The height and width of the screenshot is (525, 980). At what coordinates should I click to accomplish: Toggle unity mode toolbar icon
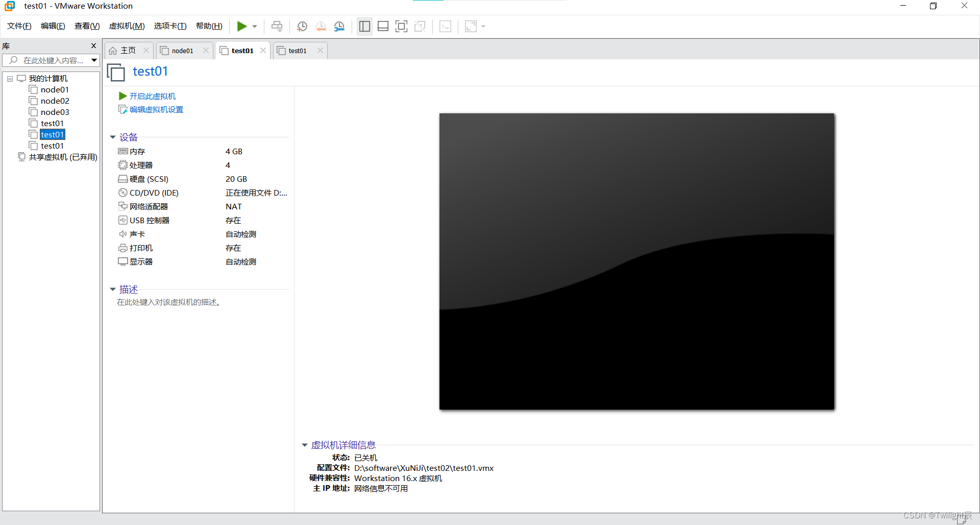pos(420,26)
